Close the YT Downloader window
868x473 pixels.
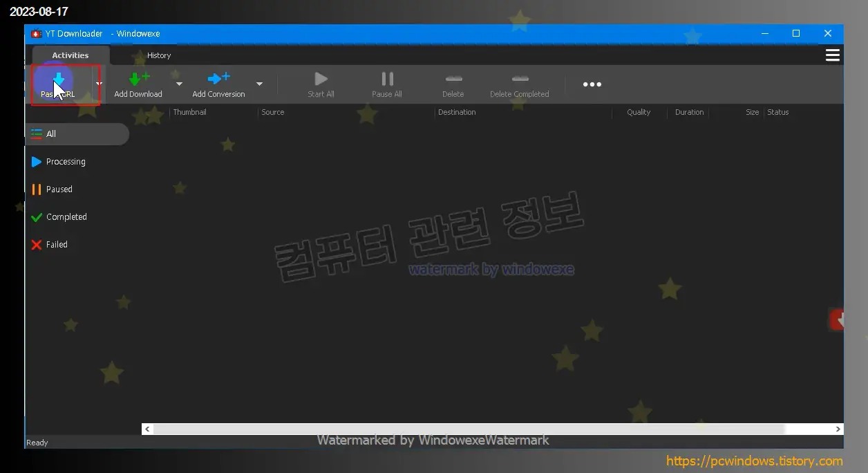click(827, 33)
